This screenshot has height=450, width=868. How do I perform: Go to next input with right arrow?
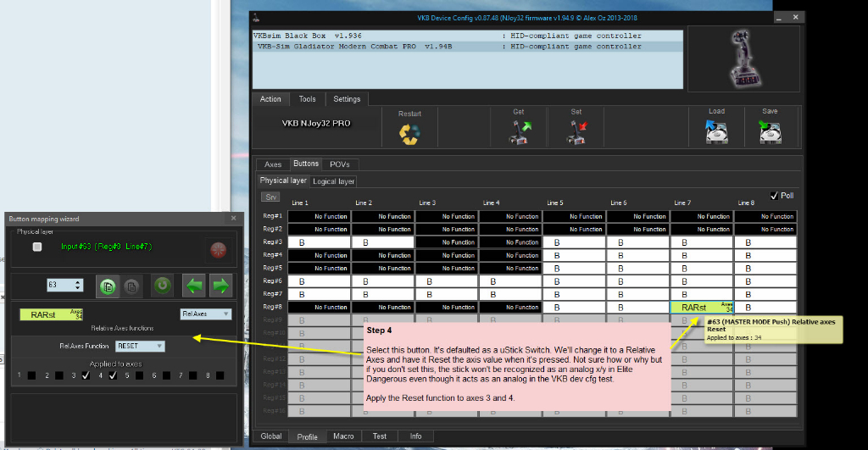221,286
